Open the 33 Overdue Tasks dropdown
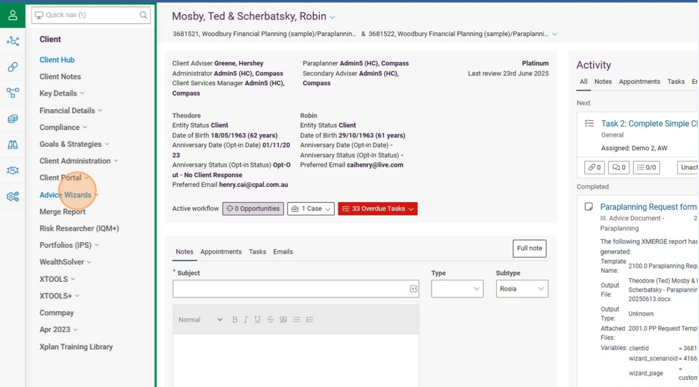Image resolution: width=699 pixels, height=387 pixels. tap(378, 209)
